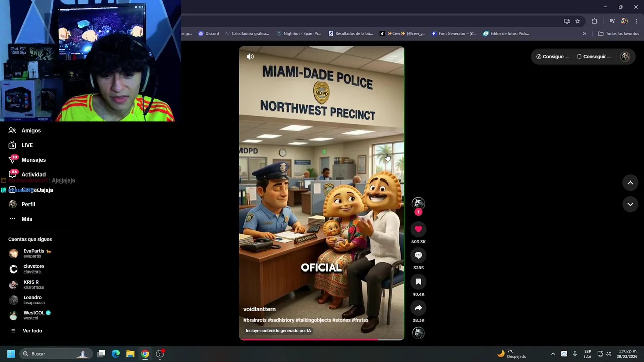This screenshot has height=362, width=644.
Task: Open the TikTok profile avatar at top right
Action: point(625,57)
